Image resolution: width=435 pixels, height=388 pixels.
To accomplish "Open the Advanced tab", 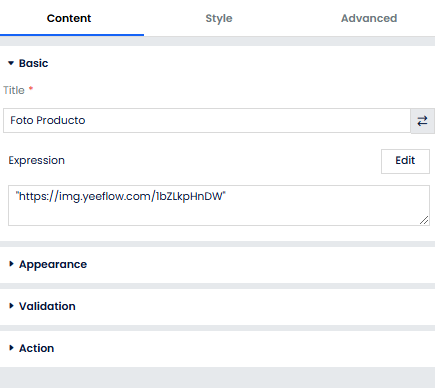I will (369, 18).
